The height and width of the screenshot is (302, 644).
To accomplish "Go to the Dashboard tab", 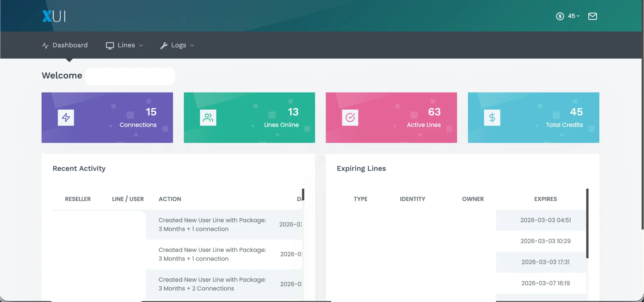I will coord(65,45).
